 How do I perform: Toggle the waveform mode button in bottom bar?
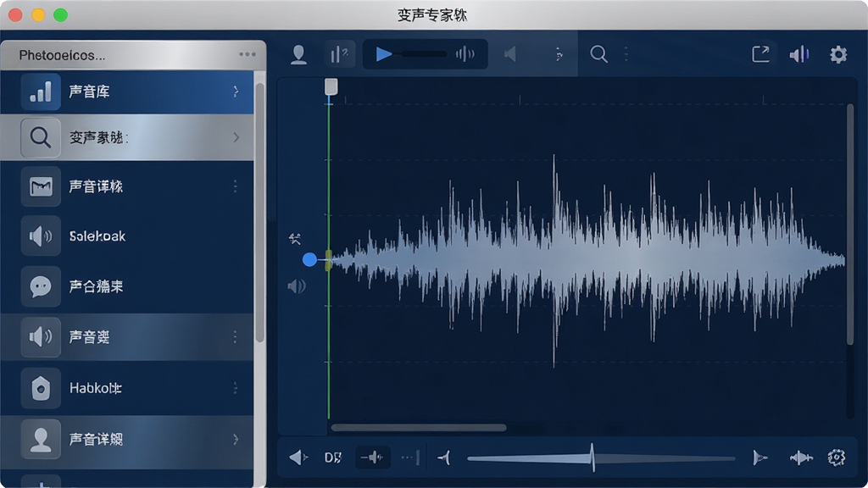tap(373, 457)
